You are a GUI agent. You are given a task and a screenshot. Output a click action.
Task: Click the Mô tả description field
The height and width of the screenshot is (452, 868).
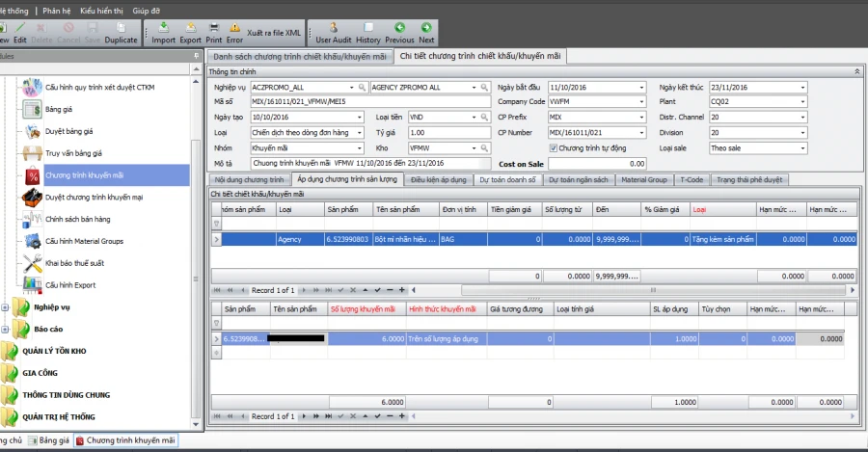(370, 163)
